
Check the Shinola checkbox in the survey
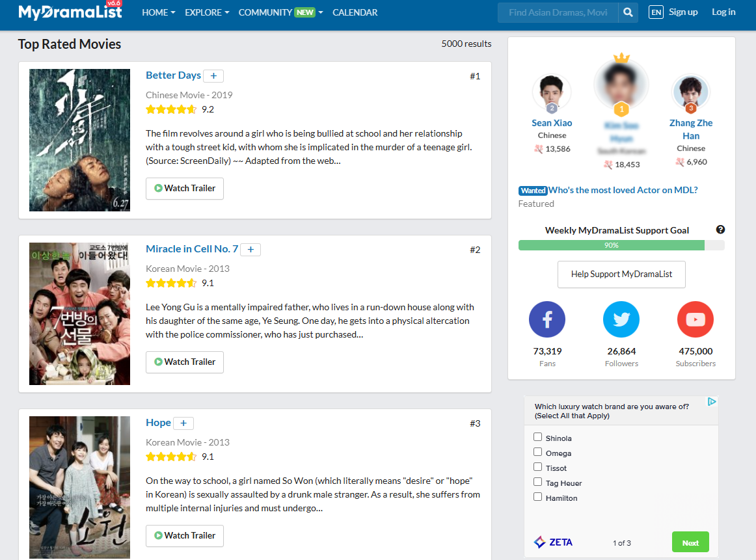[537, 437]
